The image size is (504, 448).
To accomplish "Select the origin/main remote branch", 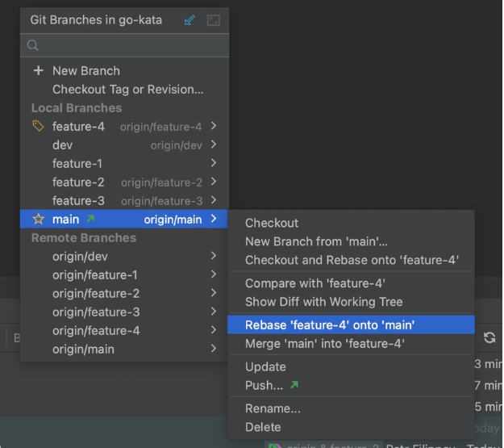I will [83, 349].
